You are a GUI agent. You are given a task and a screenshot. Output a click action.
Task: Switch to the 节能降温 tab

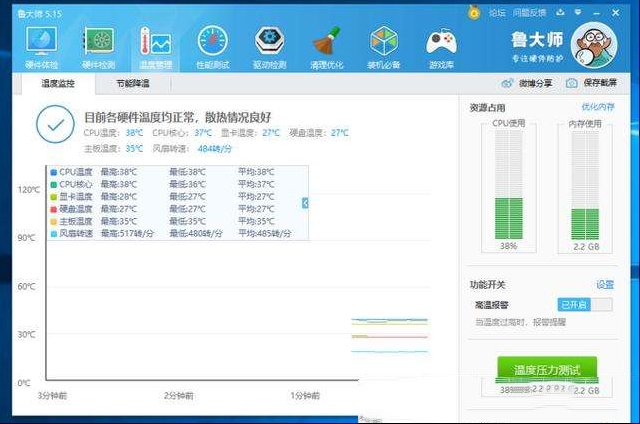pos(133,84)
